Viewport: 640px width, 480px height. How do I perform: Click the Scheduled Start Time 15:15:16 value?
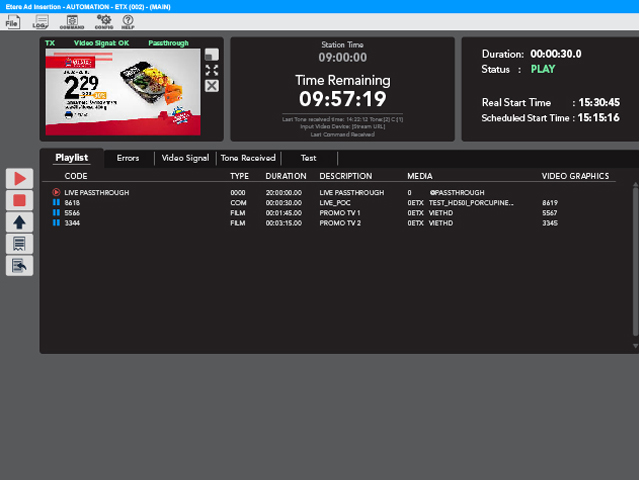(x=599, y=118)
